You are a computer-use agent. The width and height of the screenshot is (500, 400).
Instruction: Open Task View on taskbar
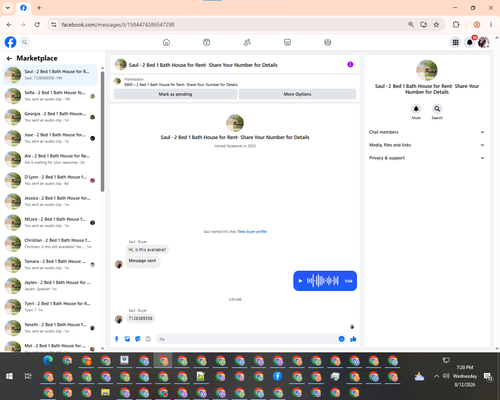(28, 376)
